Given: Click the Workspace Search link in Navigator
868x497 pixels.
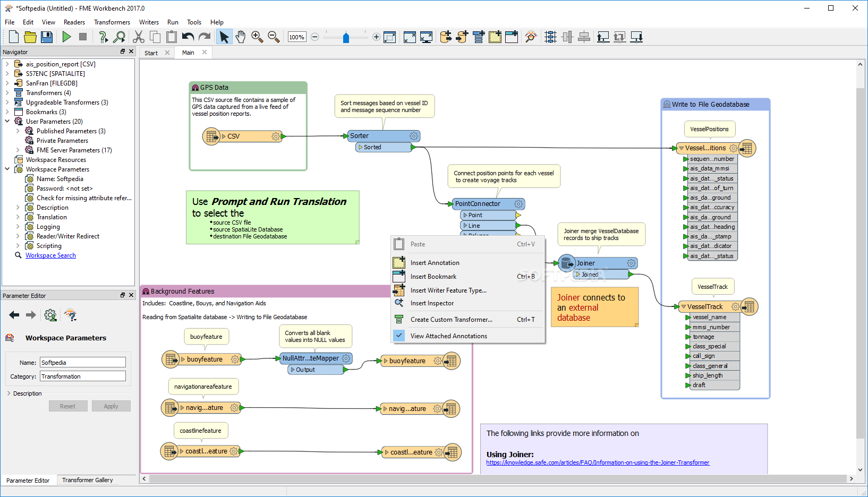Looking at the screenshot, I should click(50, 255).
